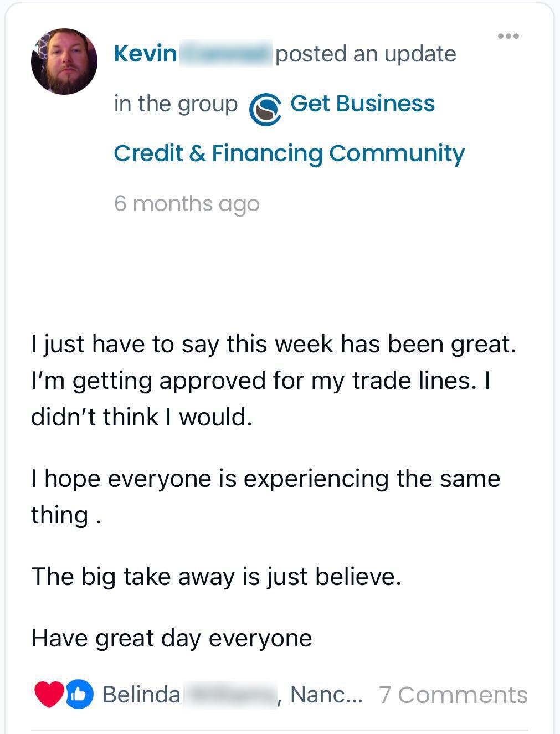Click the 6 months ago timestamp

[x=187, y=204]
